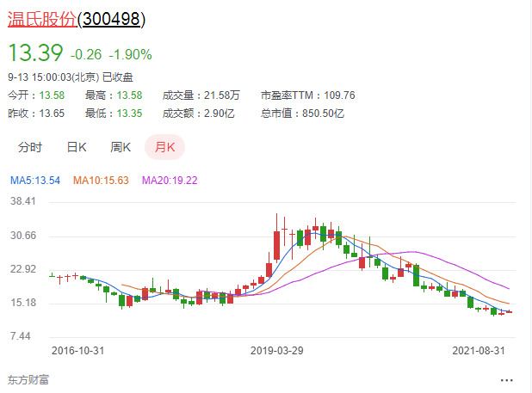This screenshot has height=393, width=532.
Task: Click the percentage change -1.90%
Action: tap(130, 54)
